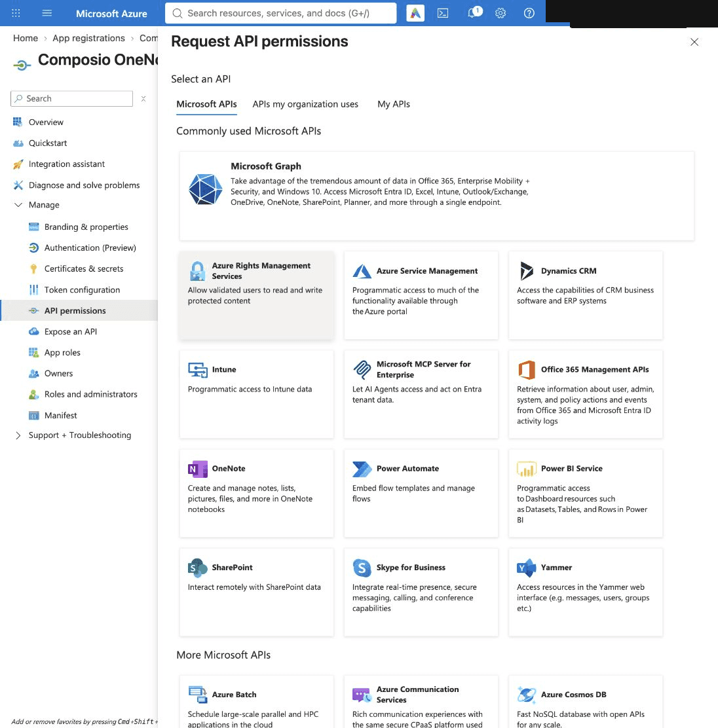Switch to the My APIs tab
This screenshot has width=718, height=728.
[x=394, y=104]
